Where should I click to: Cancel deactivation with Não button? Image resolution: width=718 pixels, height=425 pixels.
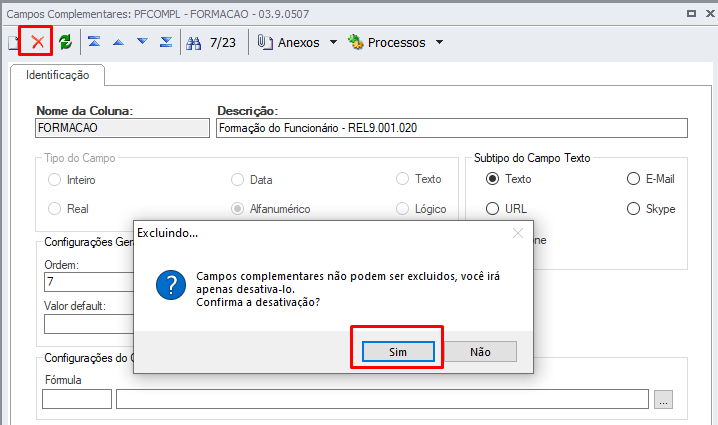click(480, 352)
